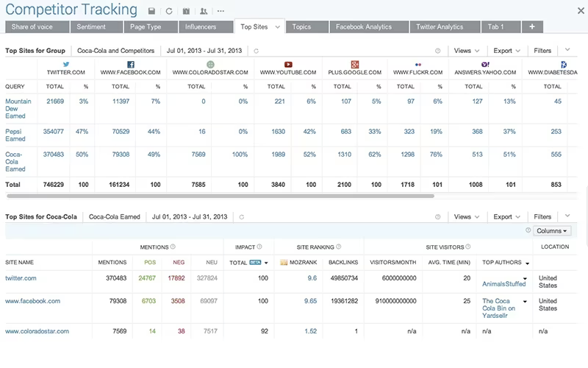
Task: Open the www.facebook.com site link
Action: click(32, 301)
